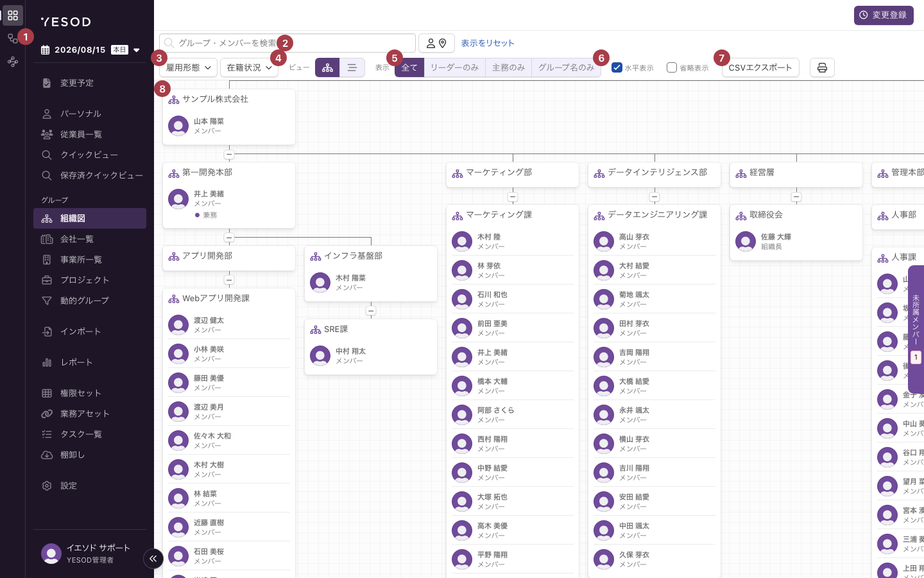Click the CSVエクスポート button
Image resolution: width=924 pixels, height=578 pixels.
(760, 67)
